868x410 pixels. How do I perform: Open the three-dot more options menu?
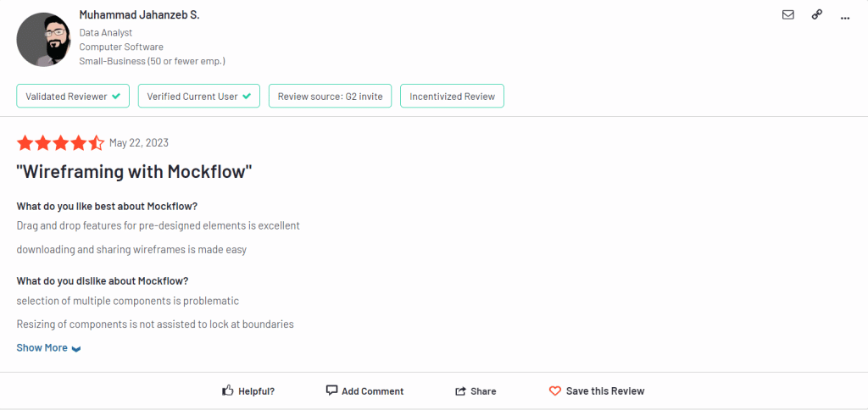pos(845,19)
